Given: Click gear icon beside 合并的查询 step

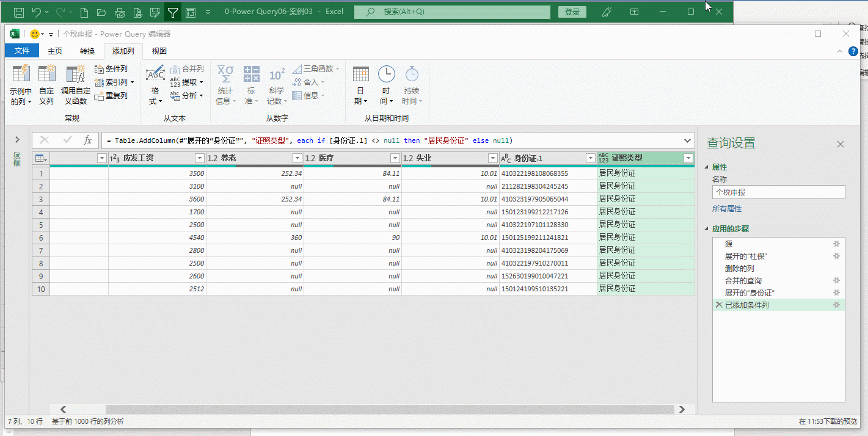Looking at the screenshot, I should (836, 281).
